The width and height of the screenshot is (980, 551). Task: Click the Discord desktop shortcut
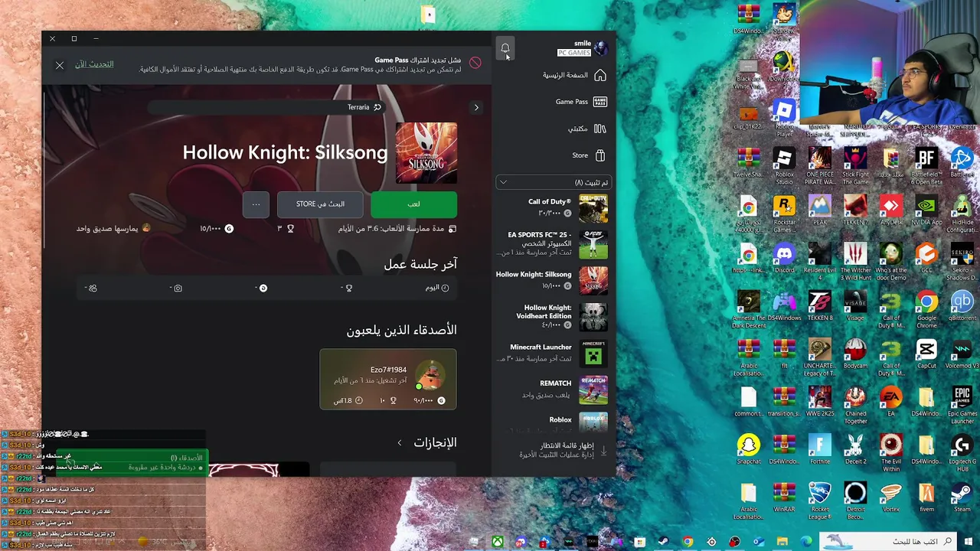click(784, 259)
